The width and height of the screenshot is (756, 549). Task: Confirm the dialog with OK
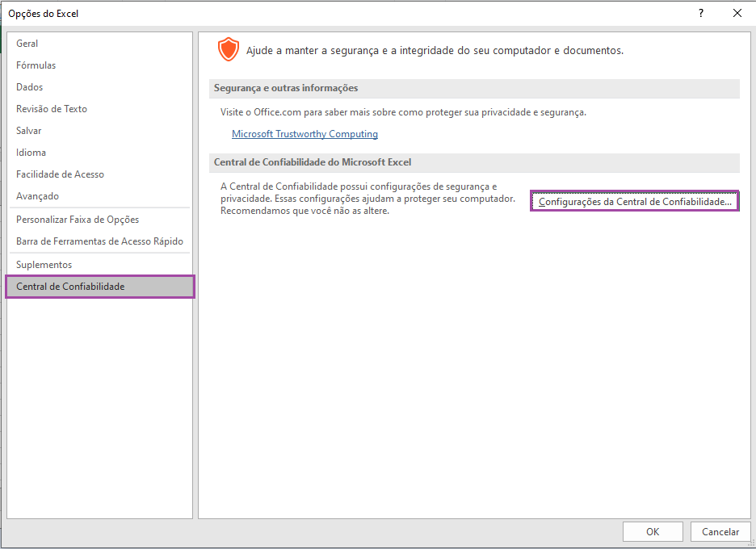[x=653, y=532]
